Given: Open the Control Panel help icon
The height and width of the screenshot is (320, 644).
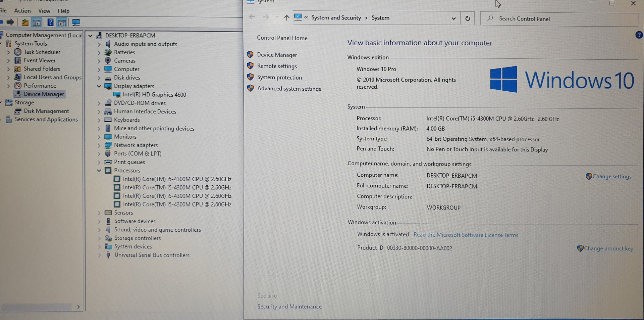Looking at the screenshot, I should click(639, 35).
